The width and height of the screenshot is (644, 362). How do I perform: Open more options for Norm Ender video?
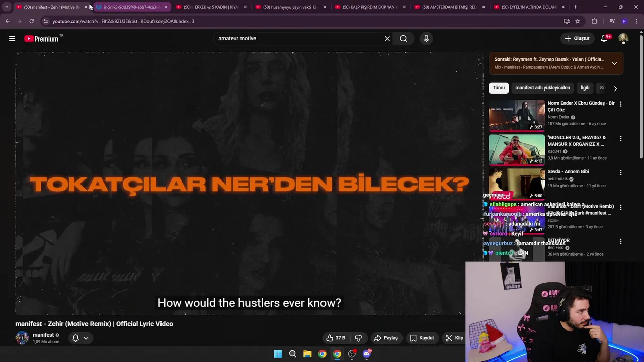click(x=620, y=104)
